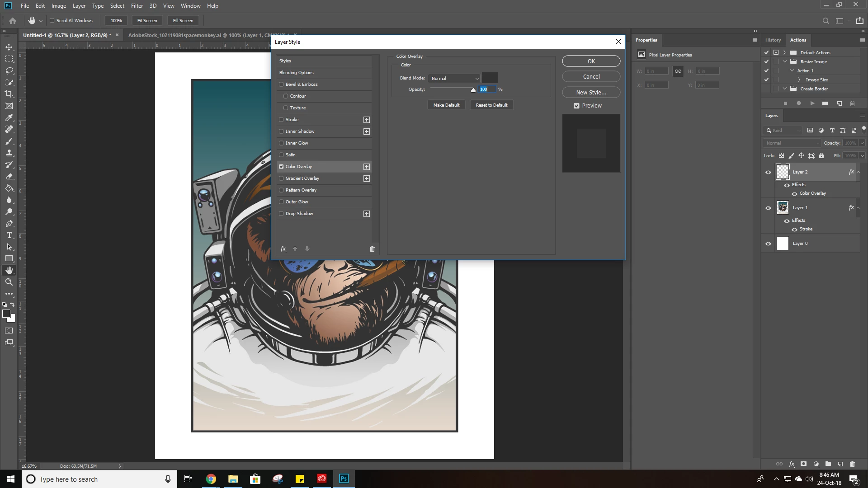This screenshot has width=868, height=488.
Task: Click the New Style button
Action: [x=591, y=92]
